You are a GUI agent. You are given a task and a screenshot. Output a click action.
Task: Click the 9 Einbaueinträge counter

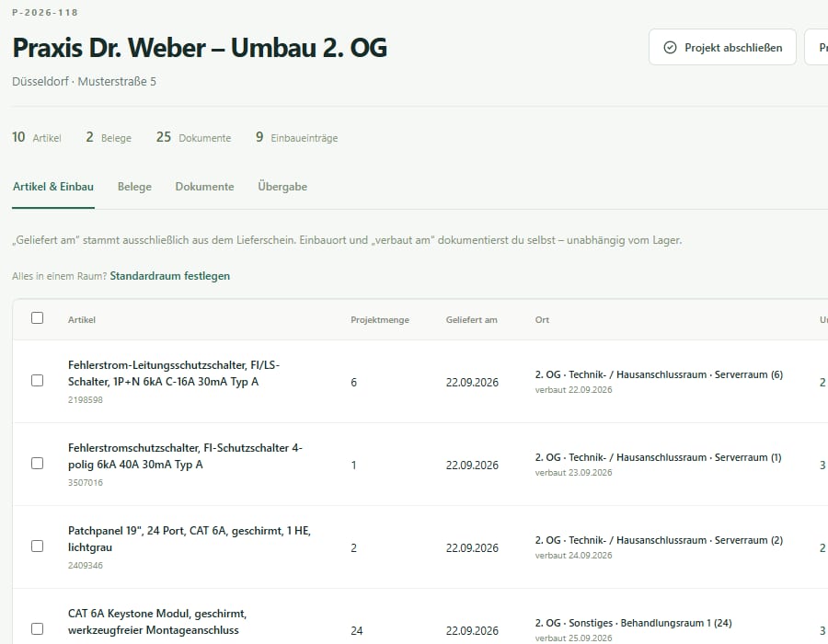[297, 137]
